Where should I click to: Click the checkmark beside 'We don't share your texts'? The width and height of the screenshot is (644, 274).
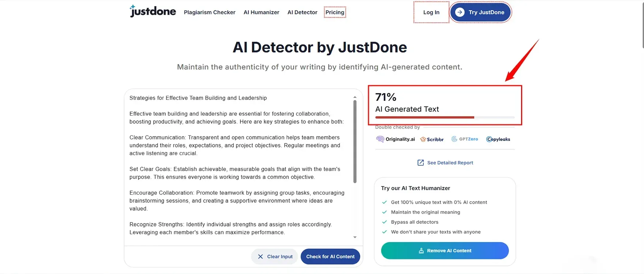385,232
